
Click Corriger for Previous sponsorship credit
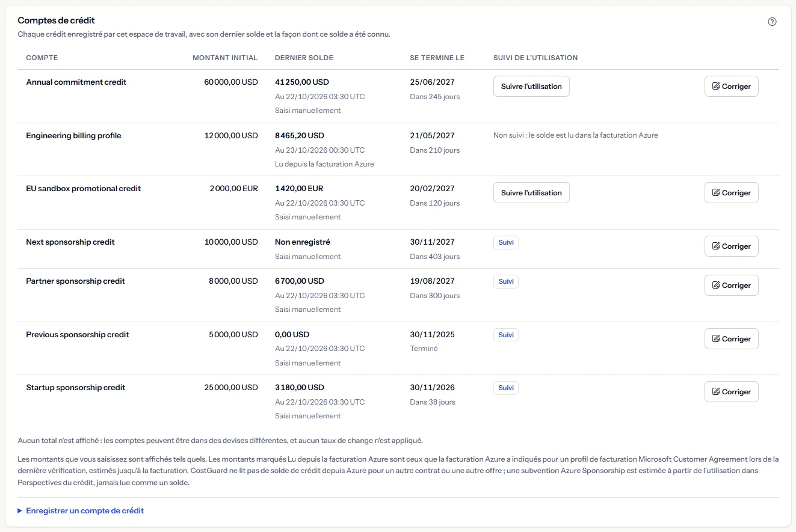(x=731, y=339)
